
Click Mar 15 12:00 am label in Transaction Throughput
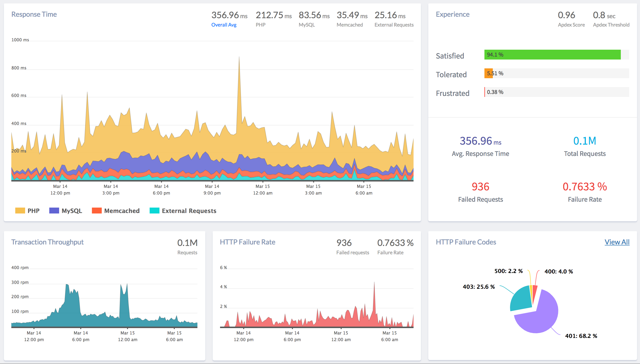(x=128, y=336)
